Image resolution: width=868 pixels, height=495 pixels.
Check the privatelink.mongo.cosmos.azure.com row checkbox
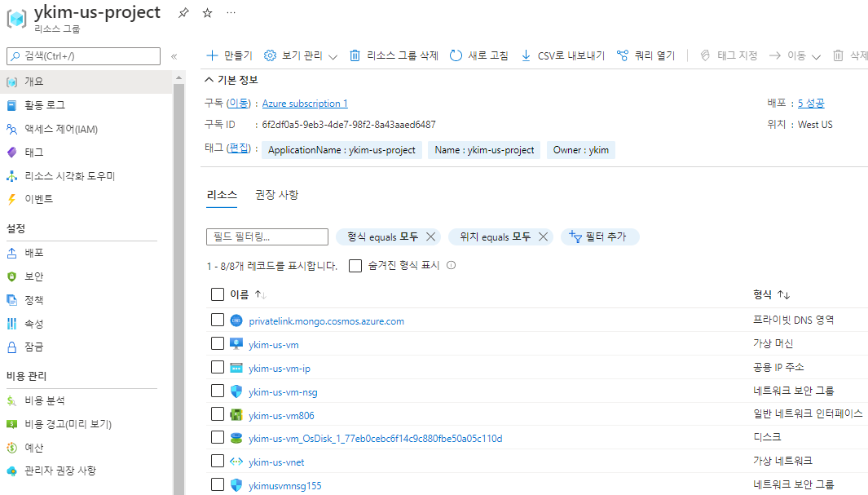[x=218, y=320]
